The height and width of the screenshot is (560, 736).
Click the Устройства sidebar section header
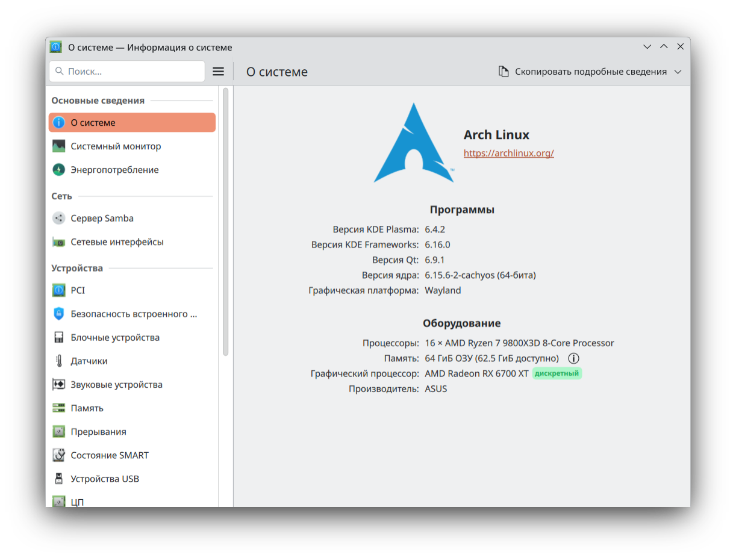[77, 269]
